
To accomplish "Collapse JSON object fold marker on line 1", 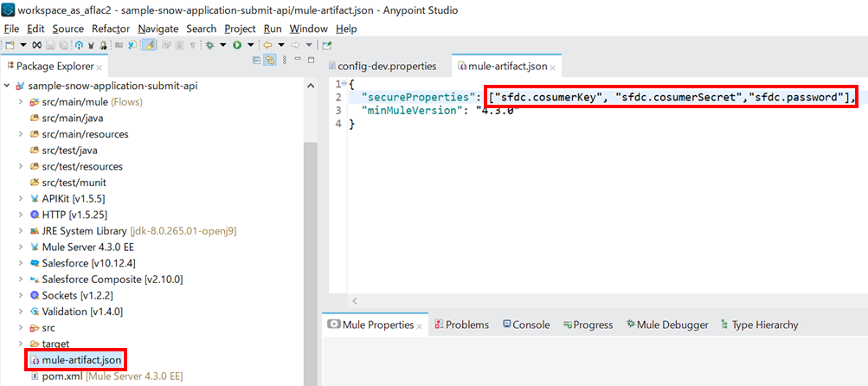I will click(344, 83).
